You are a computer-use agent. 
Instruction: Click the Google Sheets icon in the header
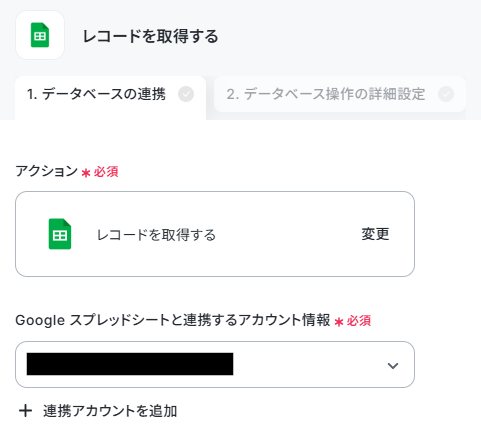(40, 35)
